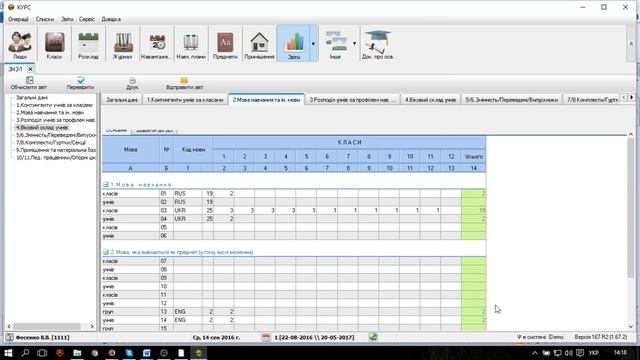The width and height of the screenshot is (640, 360).
Task: Select Загальні дані in the tree
Action: (32, 98)
